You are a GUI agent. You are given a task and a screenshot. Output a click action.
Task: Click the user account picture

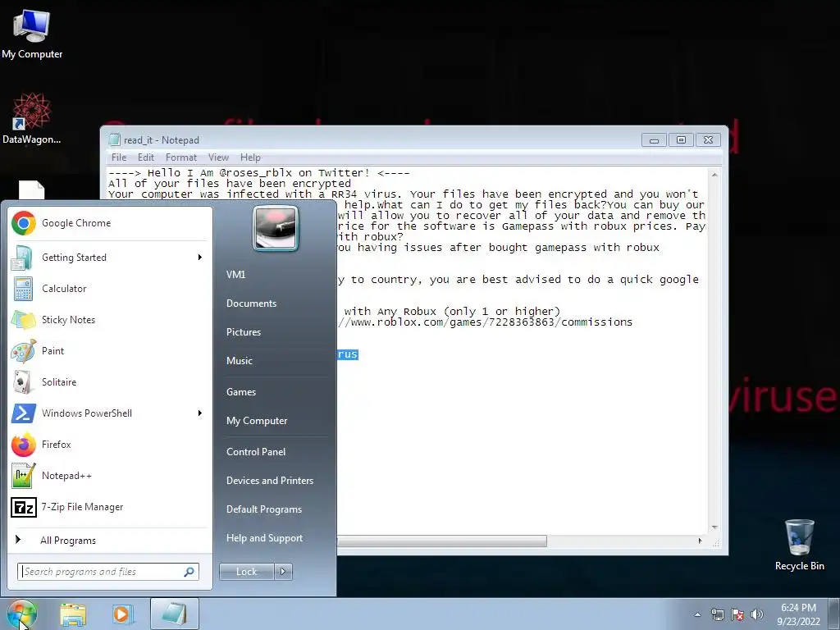tap(276, 228)
